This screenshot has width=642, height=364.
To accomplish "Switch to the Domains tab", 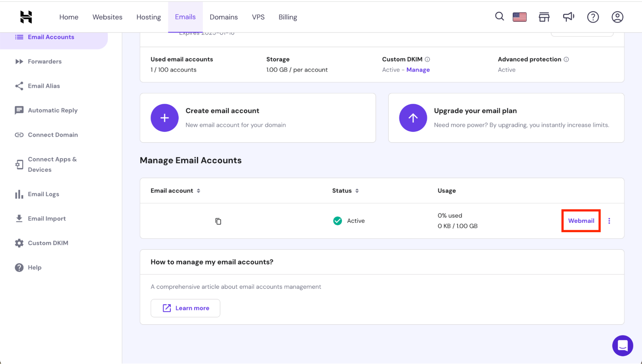I will tap(224, 17).
